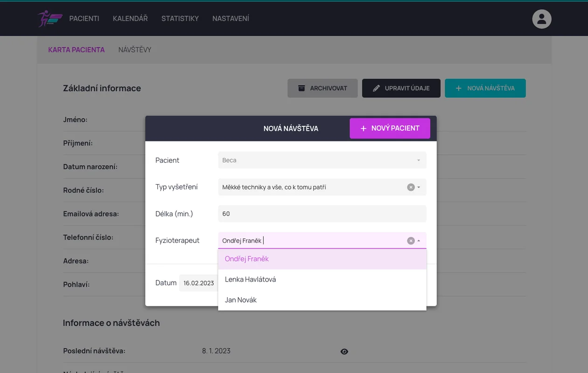The width and height of the screenshot is (588, 373).
Task: Clear the Fyzioterapeut field value
Action: (411, 241)
